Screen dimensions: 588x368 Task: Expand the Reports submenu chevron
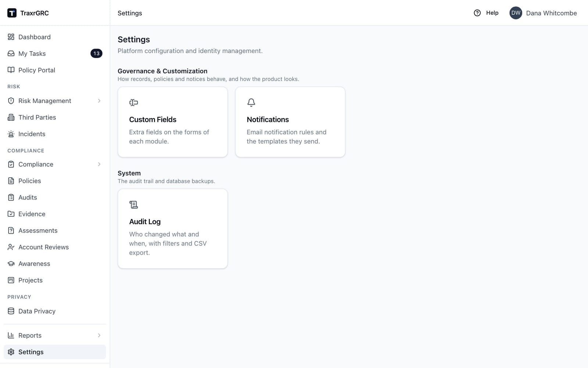point(99,335)
